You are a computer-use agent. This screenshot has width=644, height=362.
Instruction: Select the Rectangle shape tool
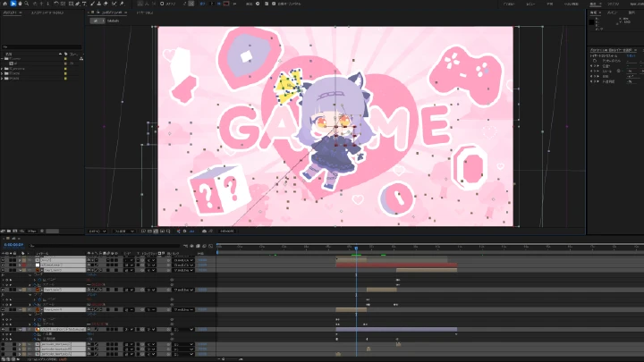click(x=71, y=4)
